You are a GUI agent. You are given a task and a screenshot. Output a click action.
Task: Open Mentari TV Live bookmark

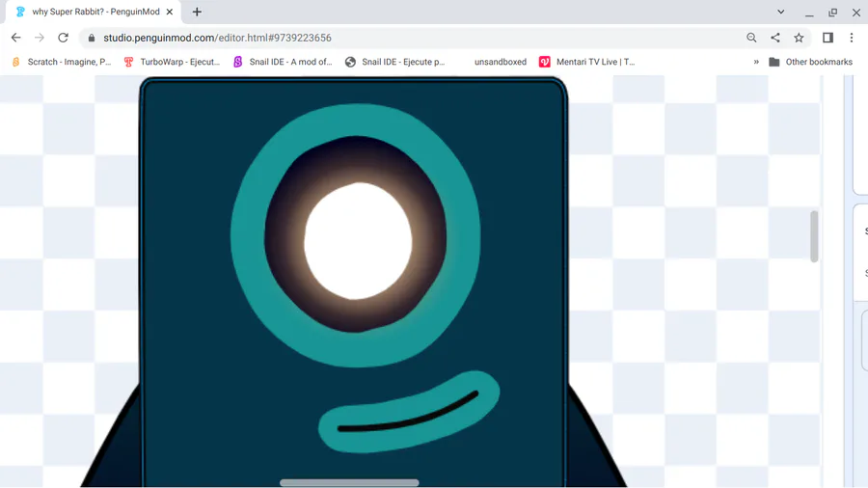587,62
